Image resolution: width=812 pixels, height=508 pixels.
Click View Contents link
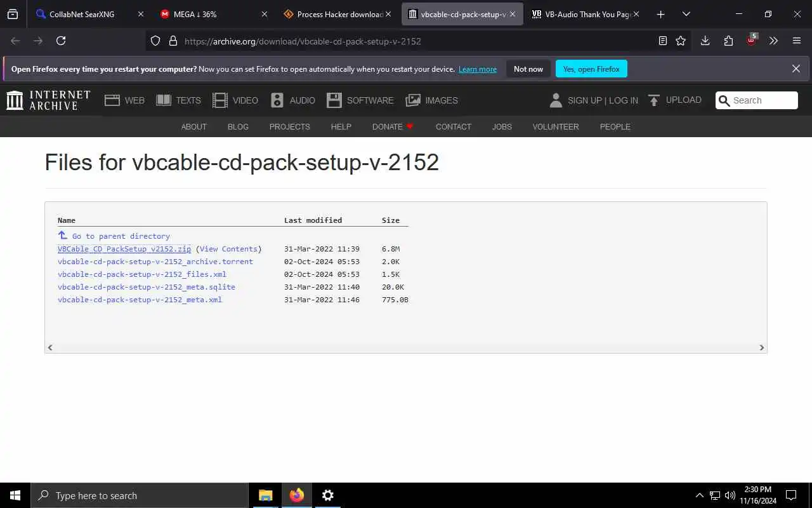228,249
